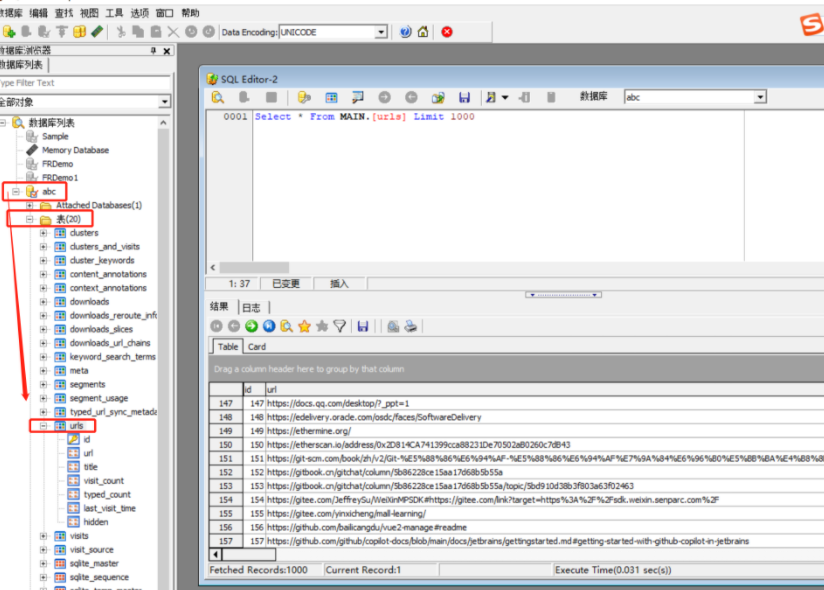Viewport: 824px width, 590px height.
Task: Click the export arrow icon in SQL Editor toolbar
Action: [438, 97]
